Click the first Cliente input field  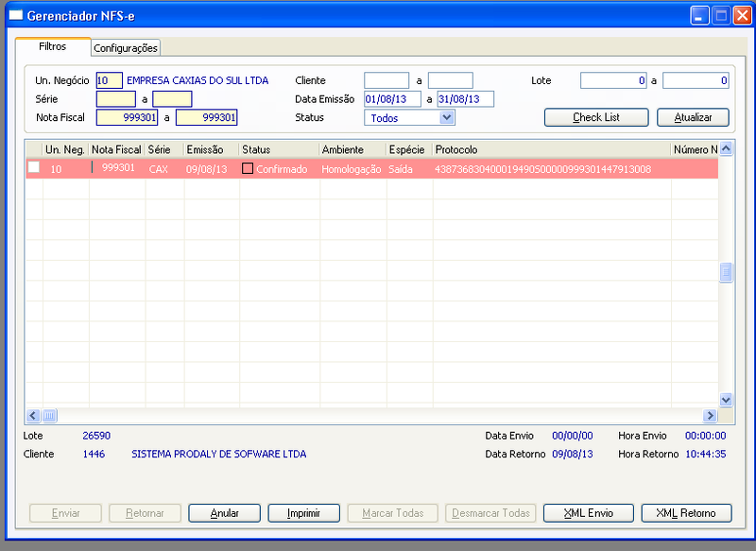pyautogui.click(x=387, y=80)
